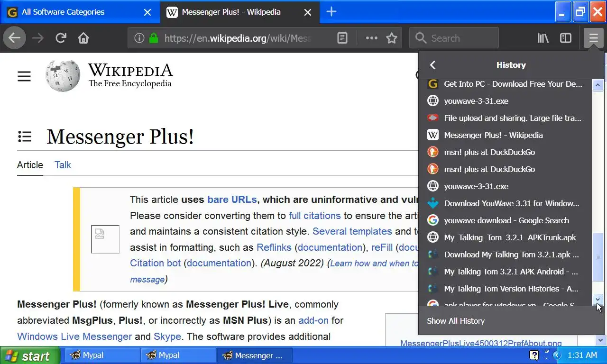Open the Several templates link

(352, 231)
